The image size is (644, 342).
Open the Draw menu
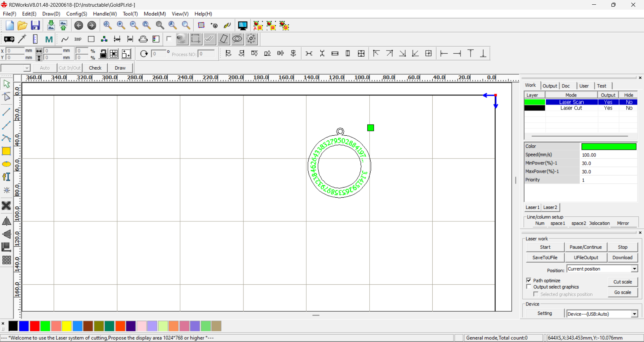coord(51,14)
